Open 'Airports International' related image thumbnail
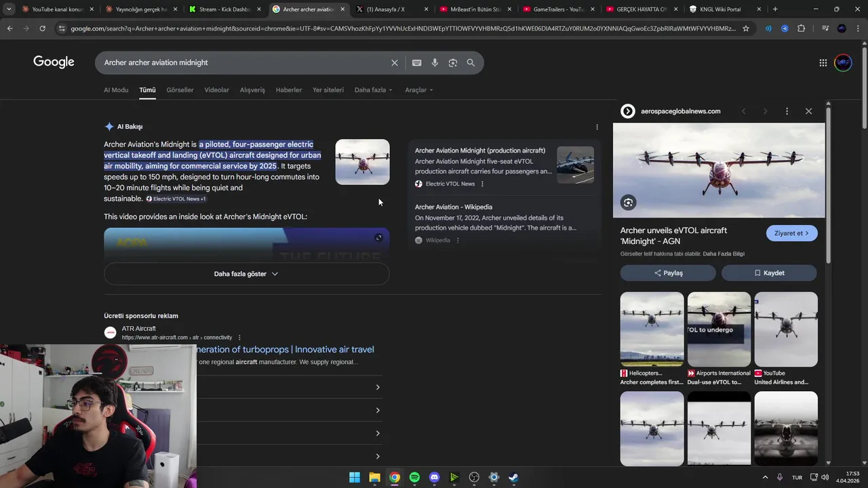 [x=719, y=329]
